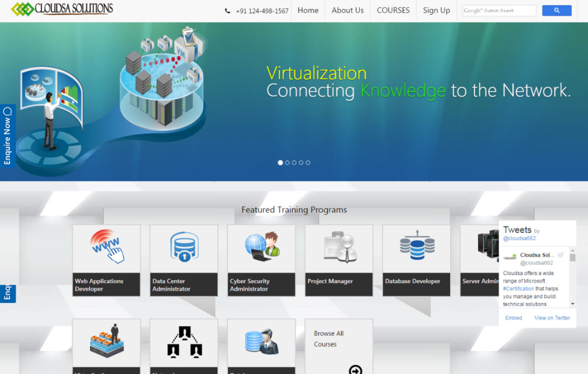The width and height of the screenshot is (588, 374).
Task: Open the Data Center Administrator course icon
Action: pyautogui.click(x=184, y=247)
